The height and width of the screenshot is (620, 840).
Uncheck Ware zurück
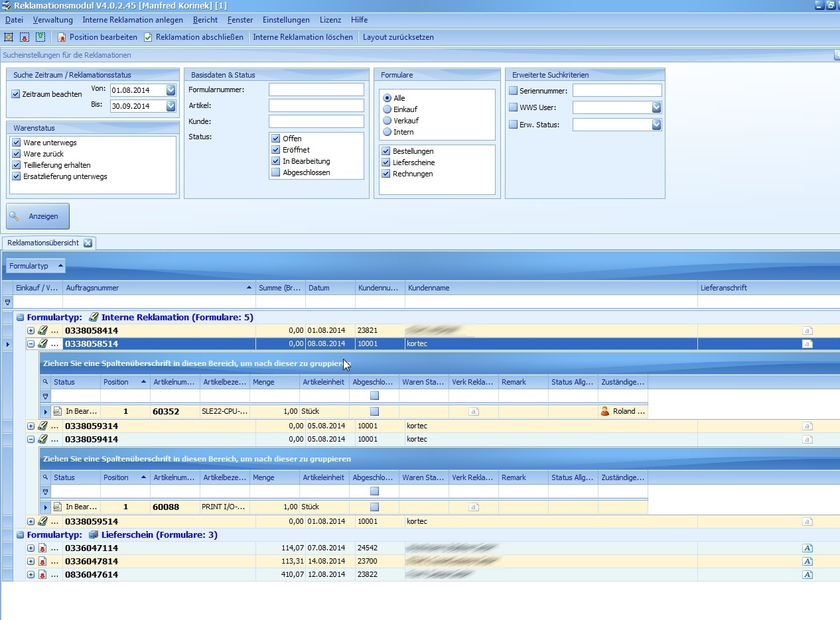17,154
